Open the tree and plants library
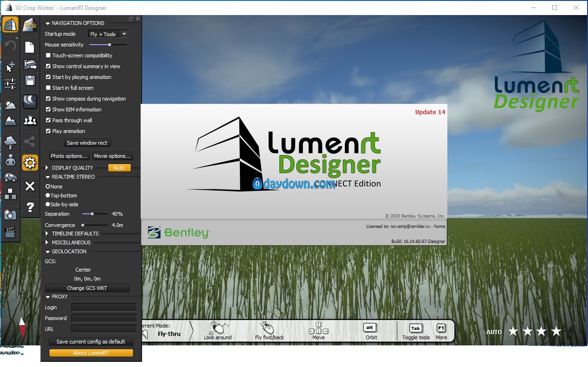588x367 pixels. click(x=10, y=141)
